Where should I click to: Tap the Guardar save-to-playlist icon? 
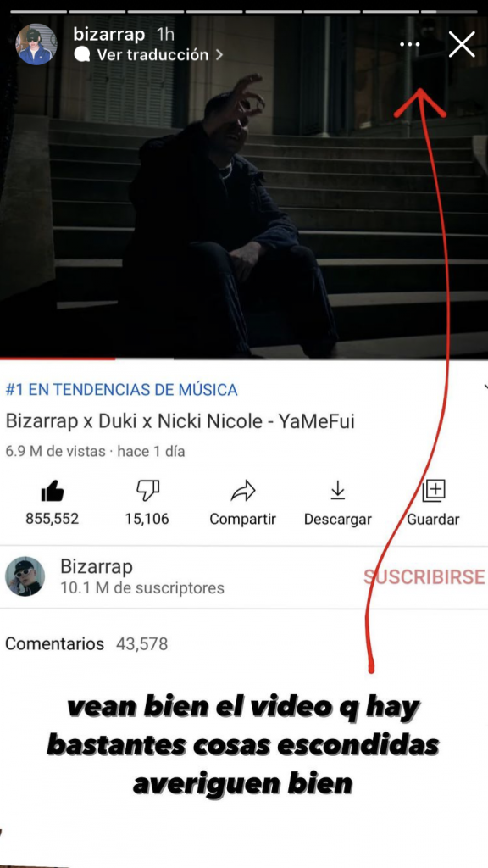click(433, 491)
